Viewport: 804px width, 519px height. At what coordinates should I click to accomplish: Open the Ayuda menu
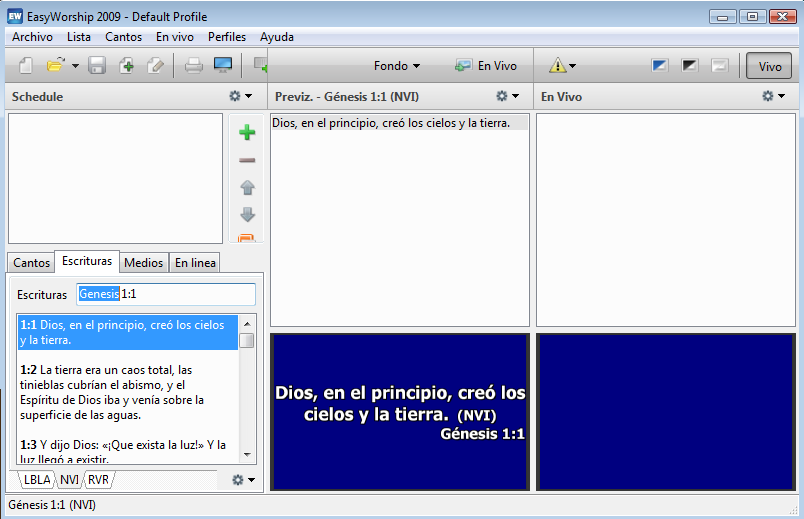tap(277, 37)
